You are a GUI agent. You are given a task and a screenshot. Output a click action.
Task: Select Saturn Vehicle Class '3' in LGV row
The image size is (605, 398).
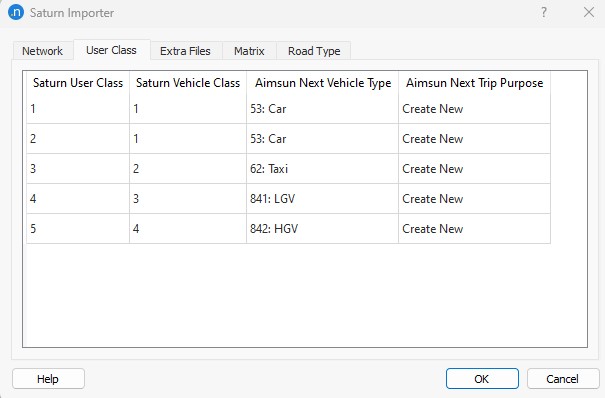(188, 199)
